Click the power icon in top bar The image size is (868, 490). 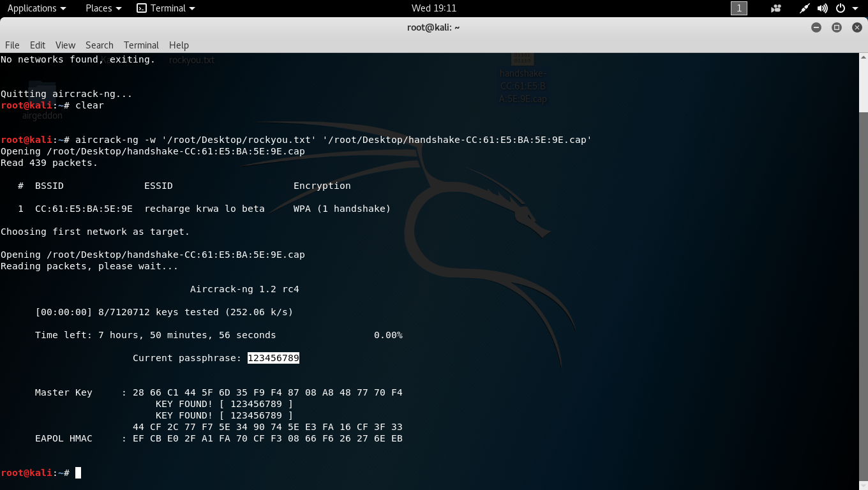point(841,8)
